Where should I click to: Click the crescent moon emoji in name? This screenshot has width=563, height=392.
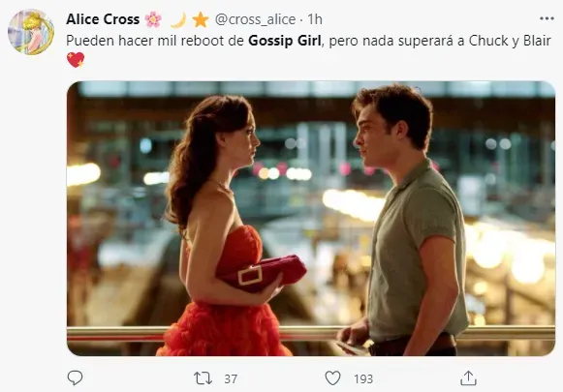click(x=178, y=19)
